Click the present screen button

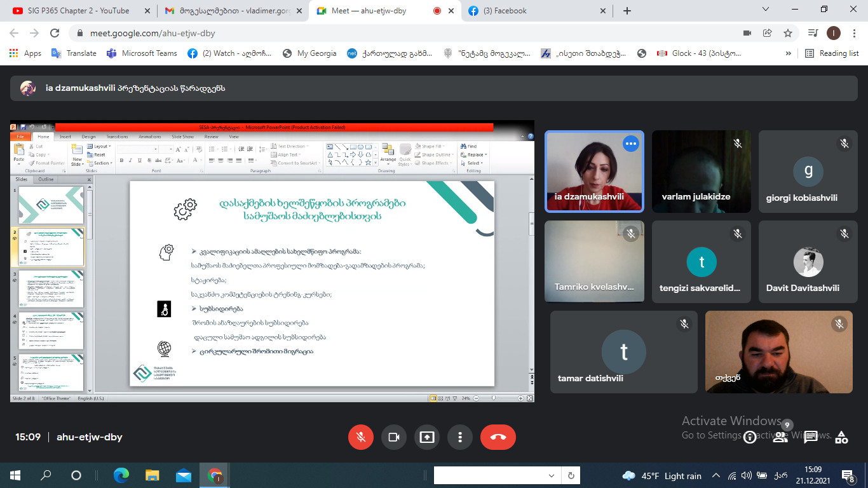click(426, 437)
